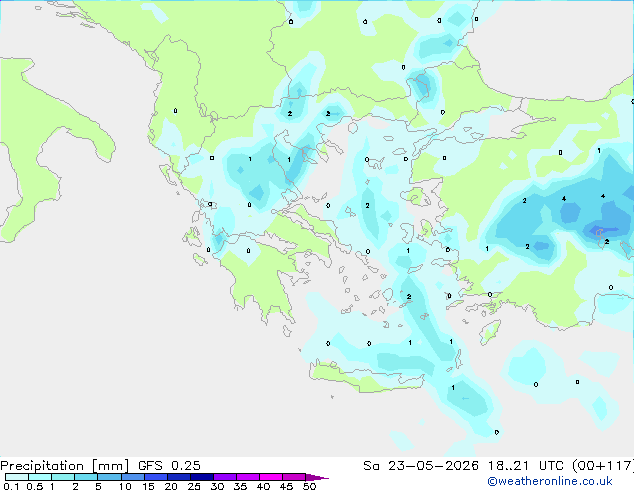The width and height of the screenshot is (634, 490).
Task: Click the 25–30 mm navy legend box
Action: 202,477
